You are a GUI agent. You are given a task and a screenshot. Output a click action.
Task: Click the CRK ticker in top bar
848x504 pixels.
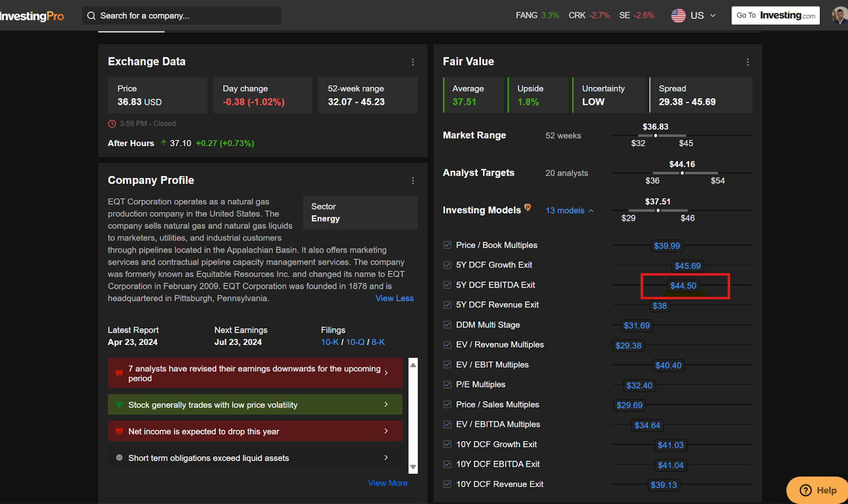click(589, 15)
